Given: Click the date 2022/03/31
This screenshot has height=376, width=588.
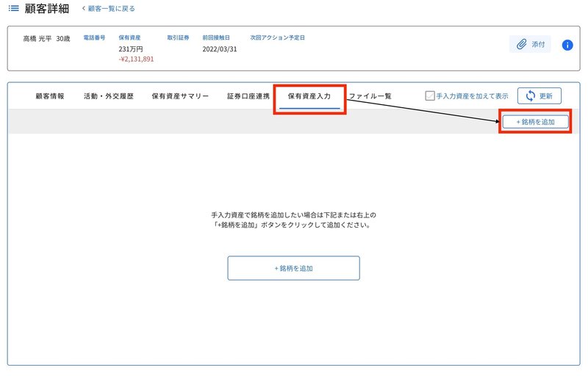Looking at the screenshot, I should 220,49.
